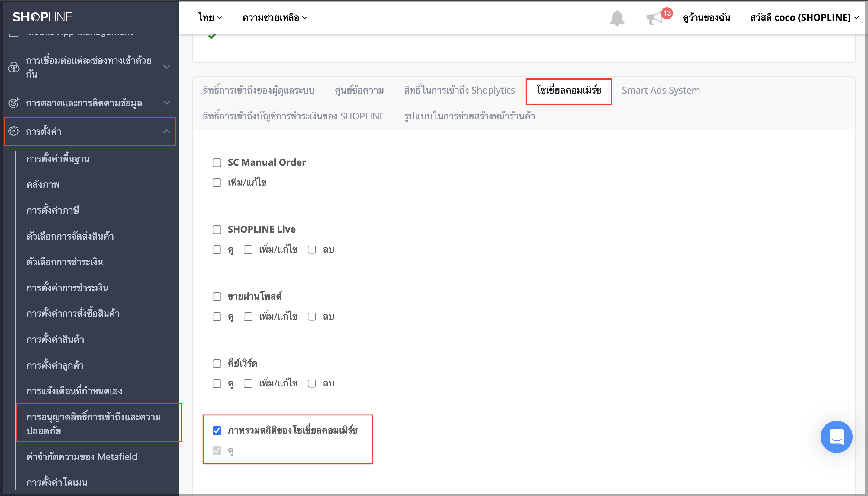Image resolution: width=868 pixels, height=496 pixels.
Task: Enable the SC Manual Order checkbox
Action: (217, 163)
